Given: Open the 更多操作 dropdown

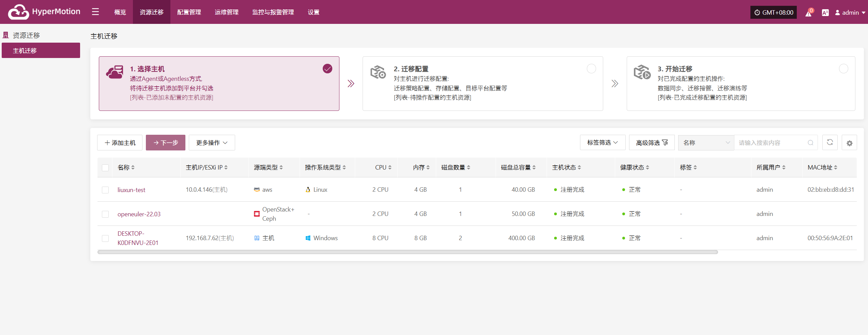Looking at the screenshot, I should [212, 143].
